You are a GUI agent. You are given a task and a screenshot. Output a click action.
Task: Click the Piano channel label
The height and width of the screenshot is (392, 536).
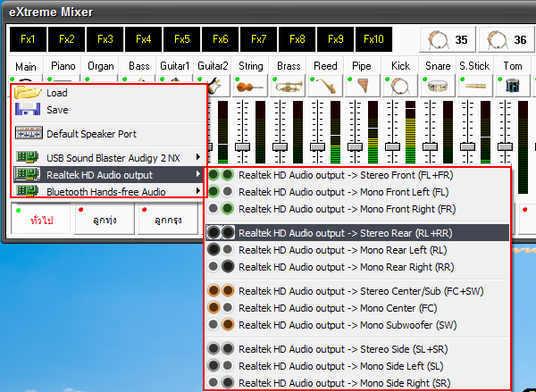(x=63, y=65)
